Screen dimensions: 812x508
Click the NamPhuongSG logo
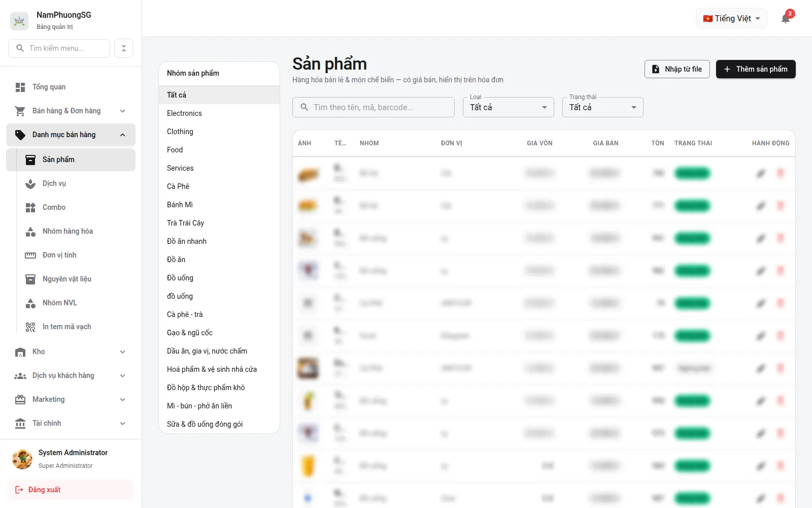(19, 21)
